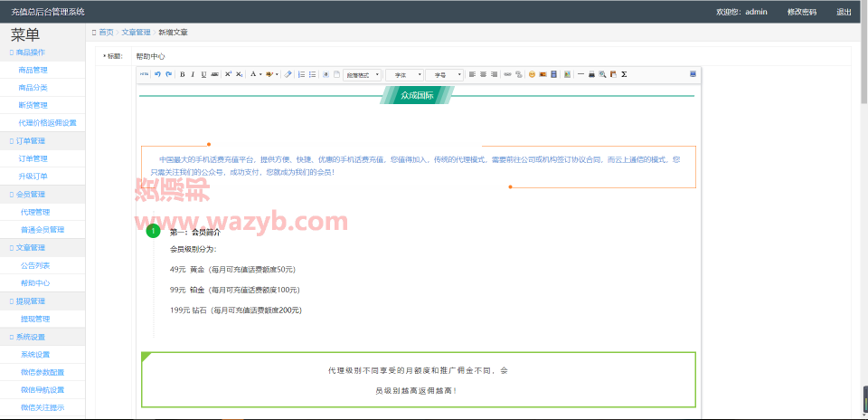This screenshot has width=868, height=420.
Task: Open 断货管理 in the sidebar
Action: (33, 105)
